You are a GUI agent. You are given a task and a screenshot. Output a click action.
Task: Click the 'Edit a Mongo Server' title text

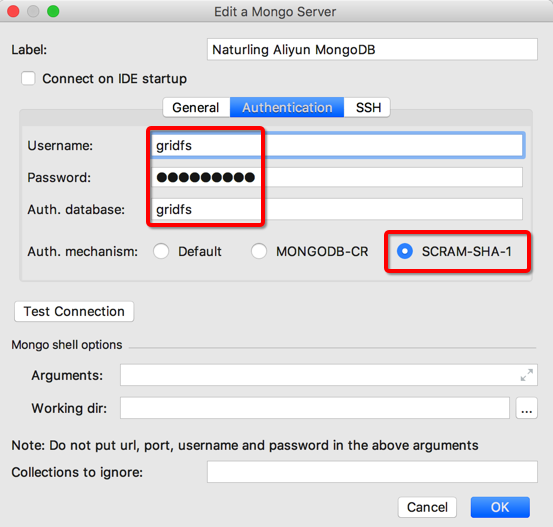tap(275, 12)
